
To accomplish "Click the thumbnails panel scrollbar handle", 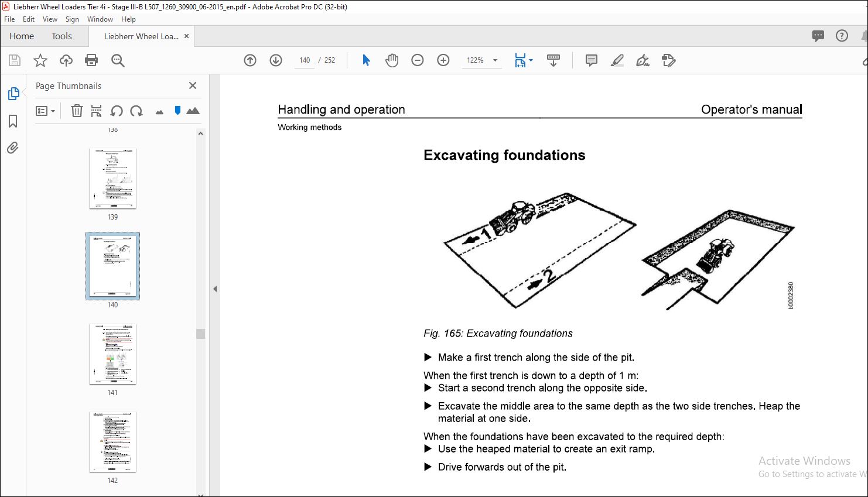I will point(200,334).
